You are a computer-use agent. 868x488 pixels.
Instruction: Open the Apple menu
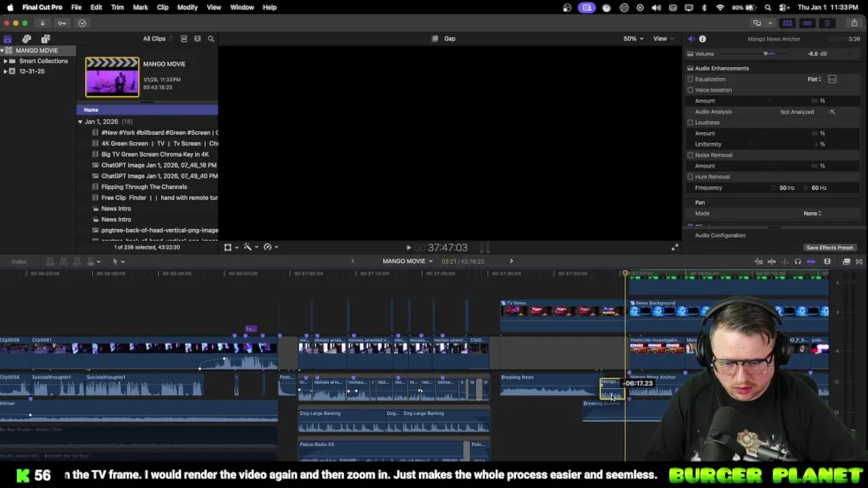[10, 7]
